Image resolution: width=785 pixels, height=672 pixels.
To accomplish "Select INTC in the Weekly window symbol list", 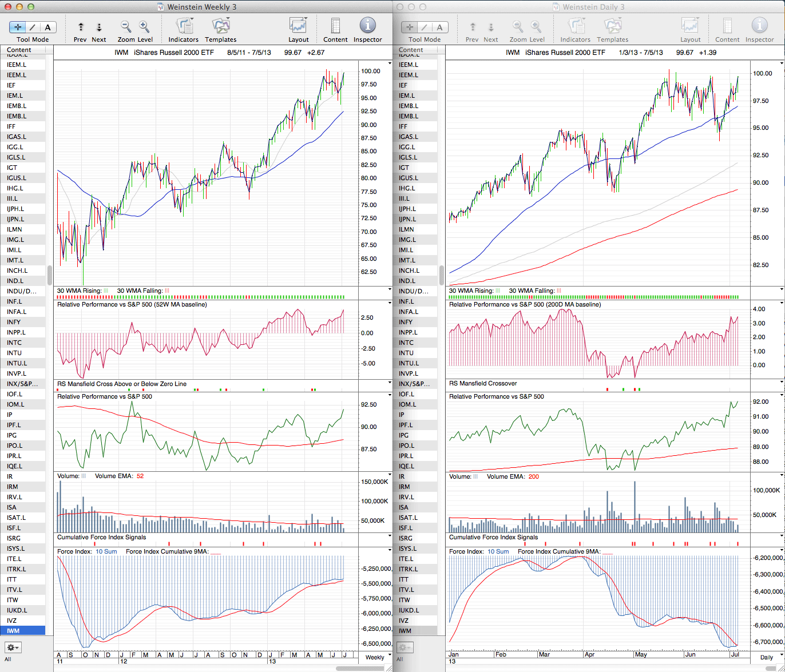I will [x=14, y=343].
